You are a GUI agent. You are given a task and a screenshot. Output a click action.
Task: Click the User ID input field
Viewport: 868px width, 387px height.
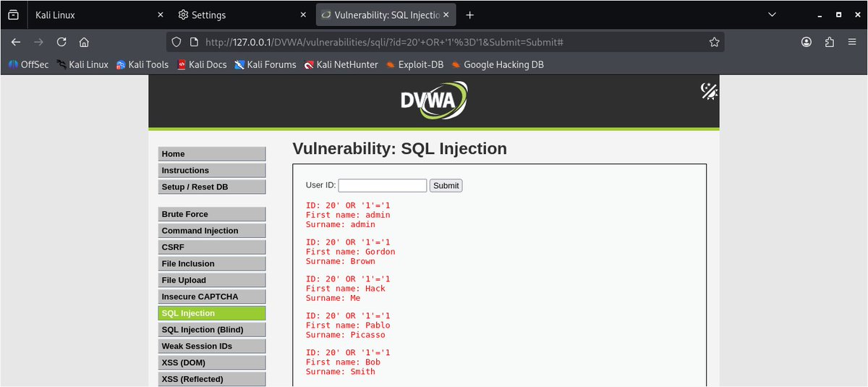383,185
